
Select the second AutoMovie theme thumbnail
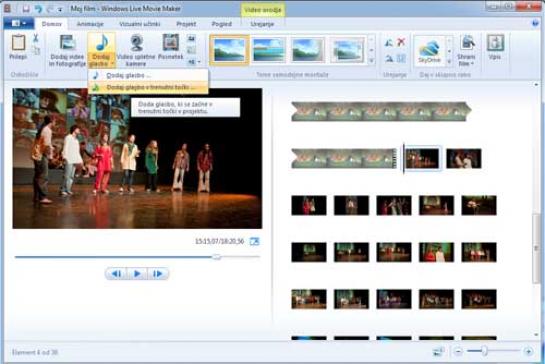[268, 50]
